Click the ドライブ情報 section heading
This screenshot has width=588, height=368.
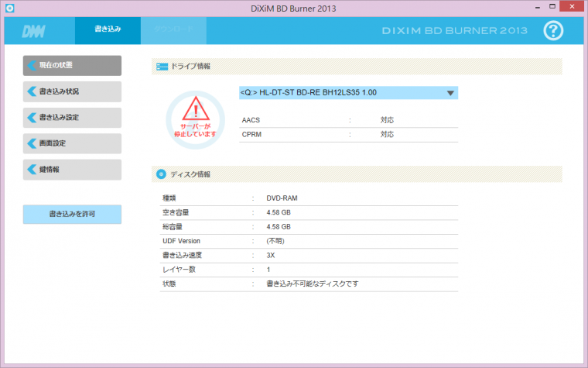click(190, 67)
